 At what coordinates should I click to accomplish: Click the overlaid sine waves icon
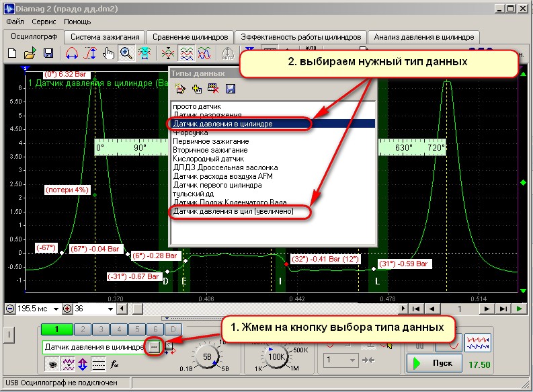[x=204, y=54]
